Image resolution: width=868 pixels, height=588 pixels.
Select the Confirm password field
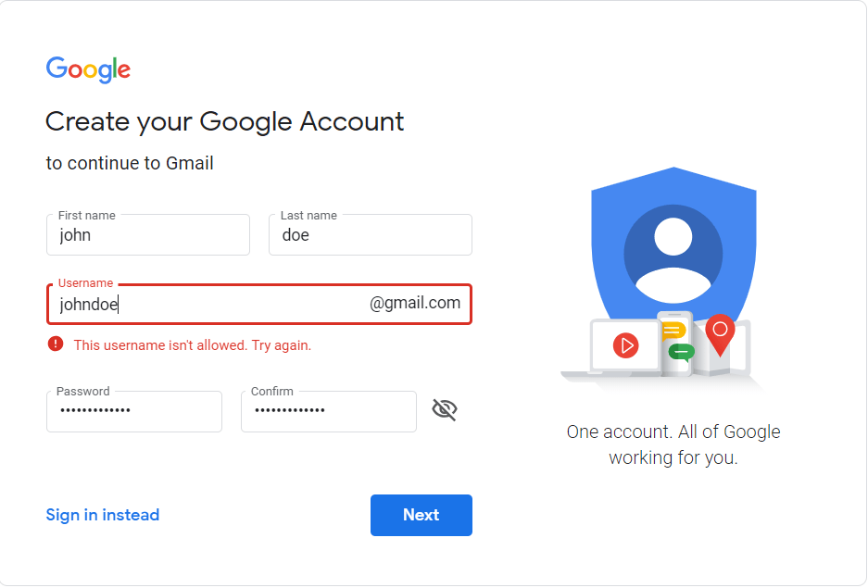point(329,411)
